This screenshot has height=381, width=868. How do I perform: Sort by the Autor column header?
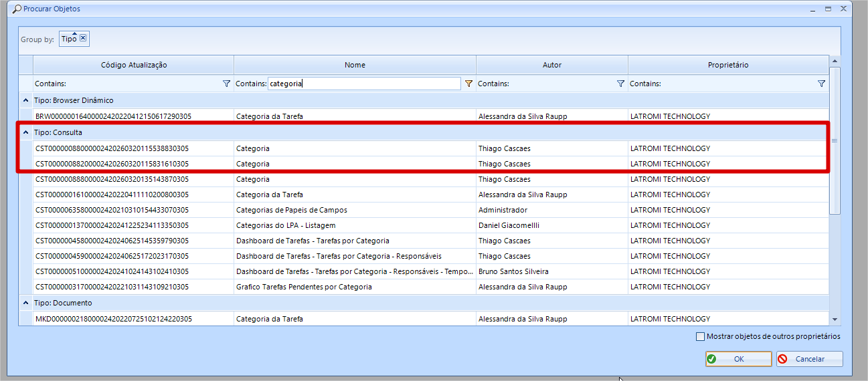pyautogui.click(x=551, y=65)
